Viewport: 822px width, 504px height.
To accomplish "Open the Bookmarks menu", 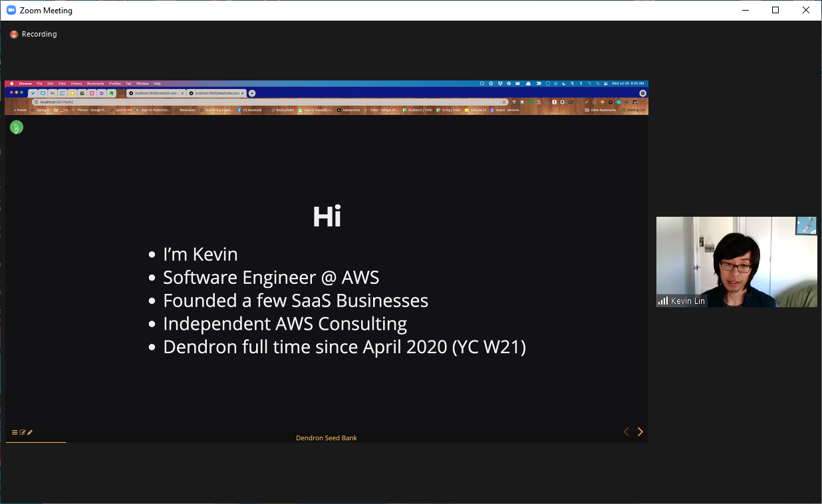I will pyautogui.click(x=96, y=84).
